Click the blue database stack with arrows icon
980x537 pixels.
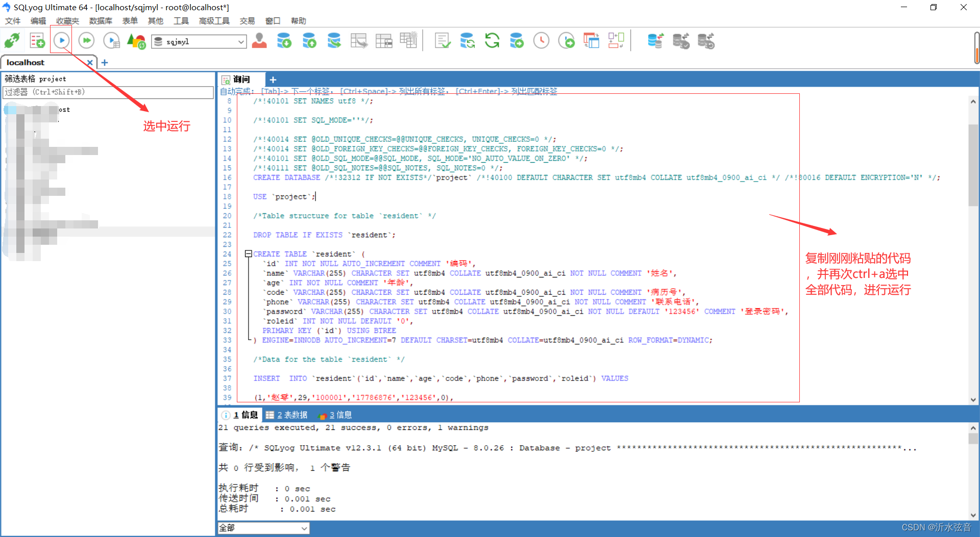click(x=655, y=40)
